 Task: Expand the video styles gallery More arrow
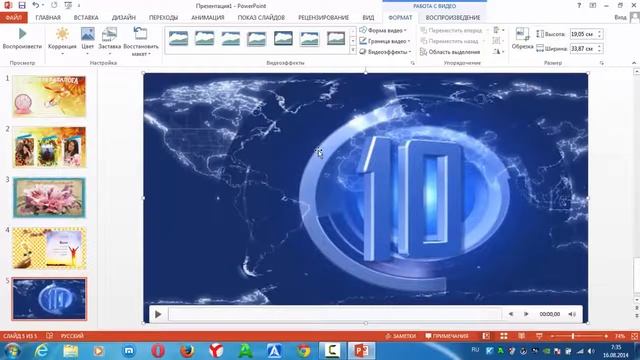(353, 50)
